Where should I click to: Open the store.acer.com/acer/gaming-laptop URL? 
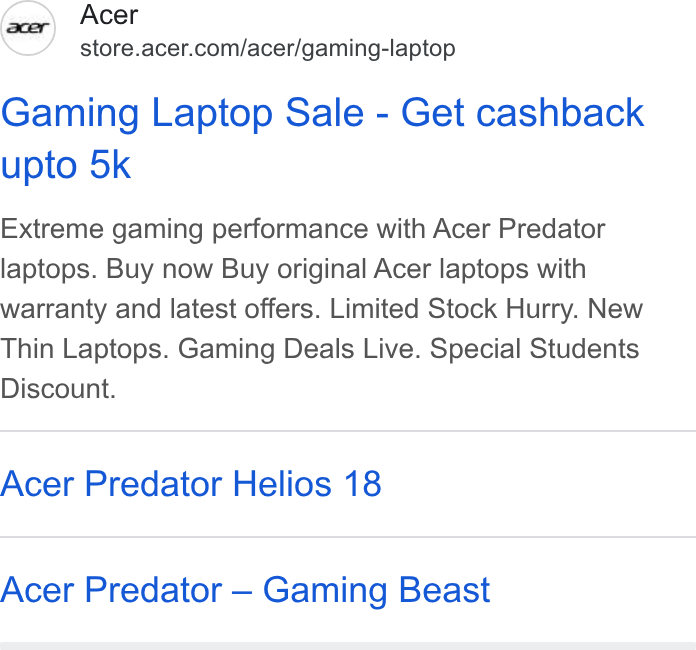tap(268, 48)
